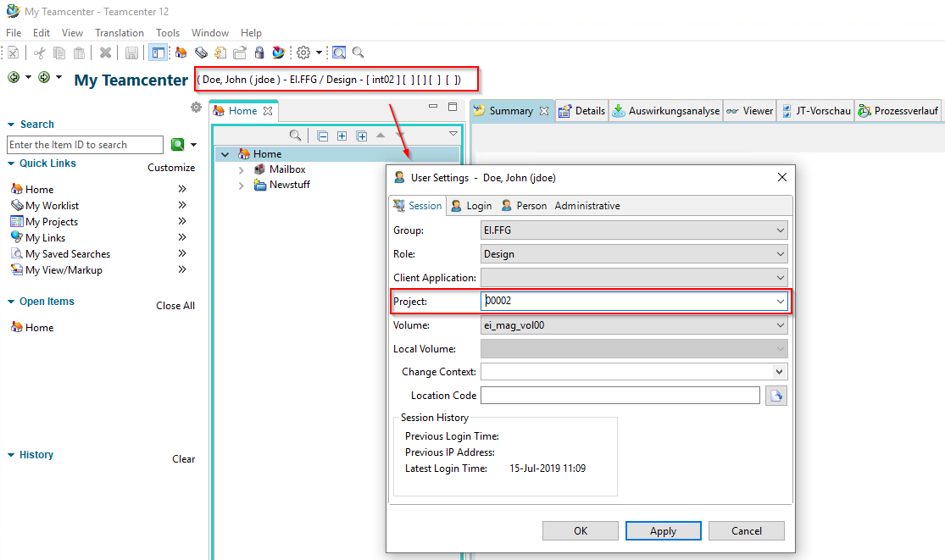Click the Home icon in the toolbar

click(x=181, y=53)
